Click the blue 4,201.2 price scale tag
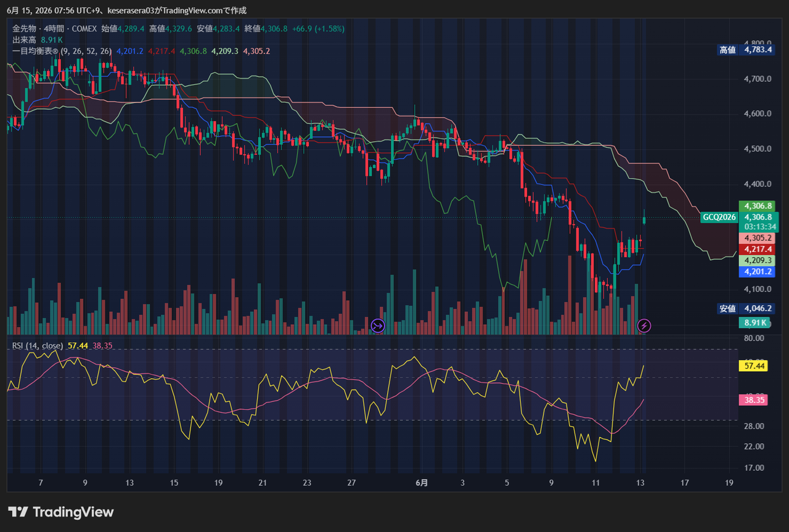Viewport: 789px width, 532px height. click(x=758, y=271)
